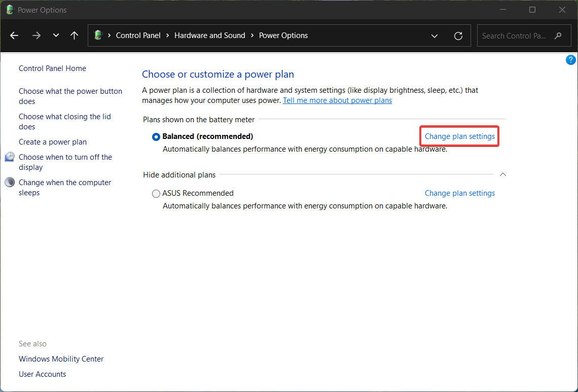Open the blue help question mark icon
Screen dimensions: 578x392
click(x=570, y=60)
